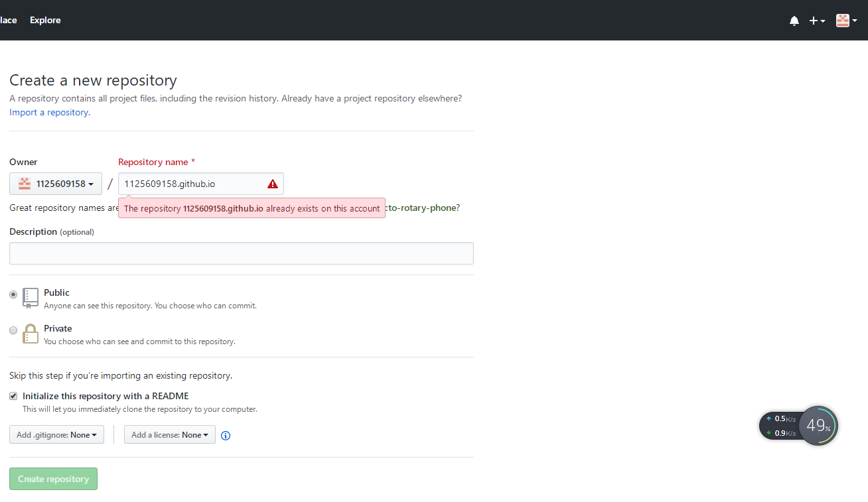Click the lock icon beside Private option
The height and width of the screenshot is (502, 868).
(30, 334)
